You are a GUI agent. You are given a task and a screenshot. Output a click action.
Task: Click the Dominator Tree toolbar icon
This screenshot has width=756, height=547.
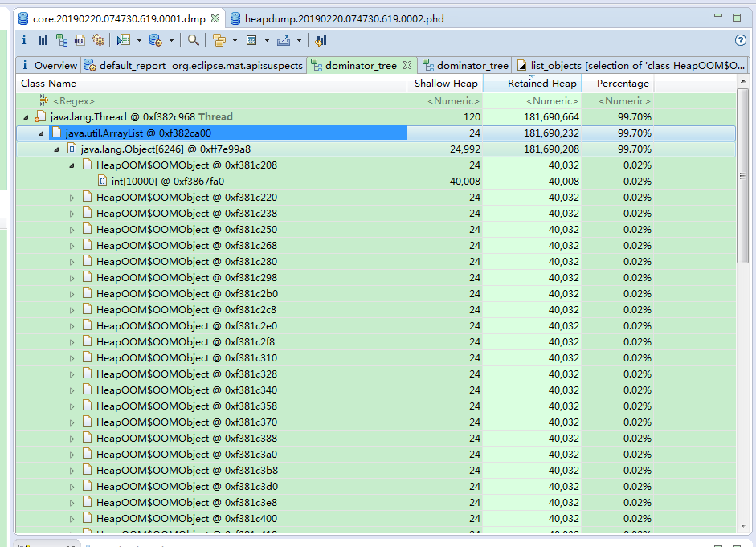[x=61, y=40]
